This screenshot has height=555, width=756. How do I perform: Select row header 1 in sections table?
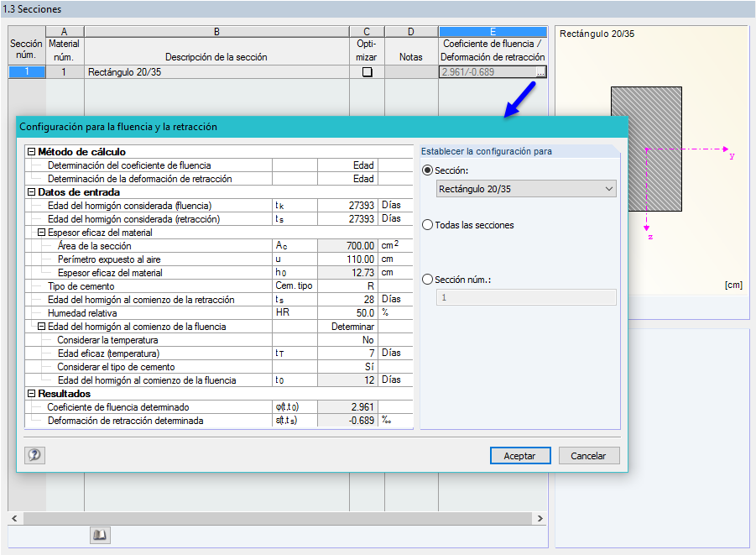[x=26, y=72]
